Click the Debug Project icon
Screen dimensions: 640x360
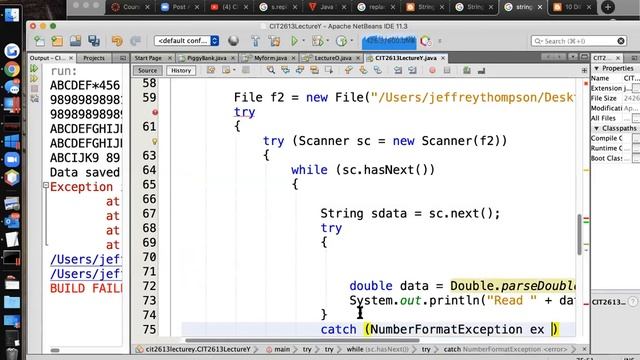[x=317, y=41]
